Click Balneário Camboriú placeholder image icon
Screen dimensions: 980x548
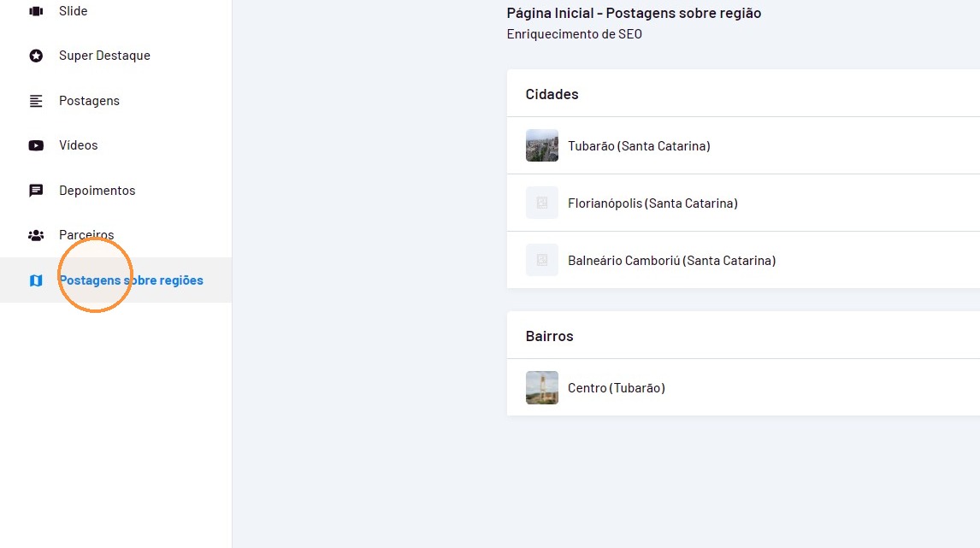pyautogui.click(x=542, y=260)
